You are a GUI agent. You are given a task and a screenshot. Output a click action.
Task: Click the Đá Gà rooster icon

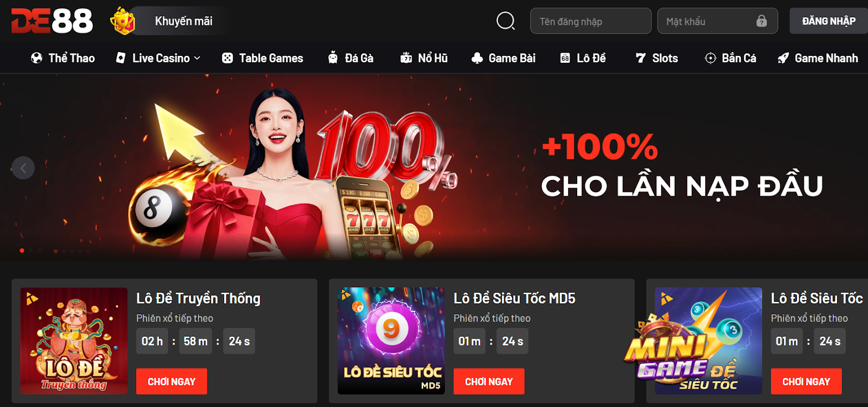[333, 57]
